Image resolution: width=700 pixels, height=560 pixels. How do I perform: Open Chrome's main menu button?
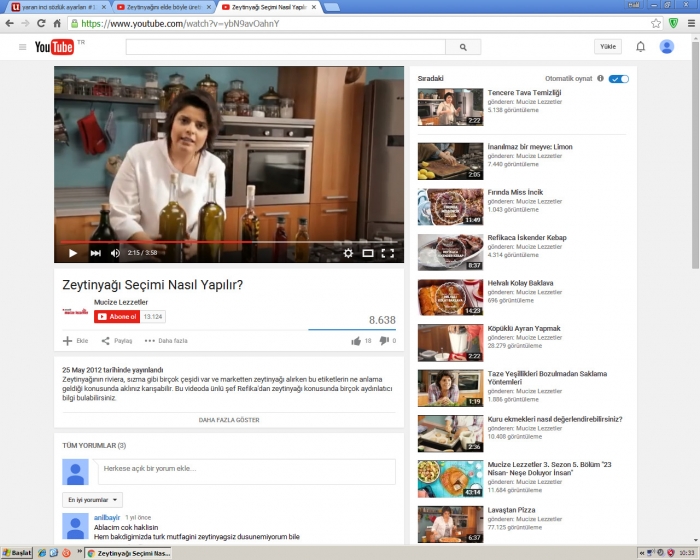tap(691, 23)
